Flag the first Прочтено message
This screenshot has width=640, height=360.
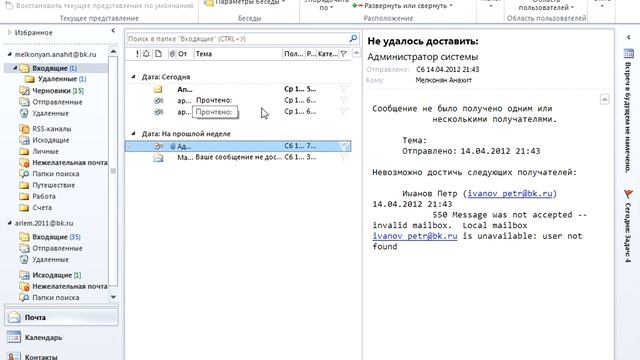click(x=344, y=100)
